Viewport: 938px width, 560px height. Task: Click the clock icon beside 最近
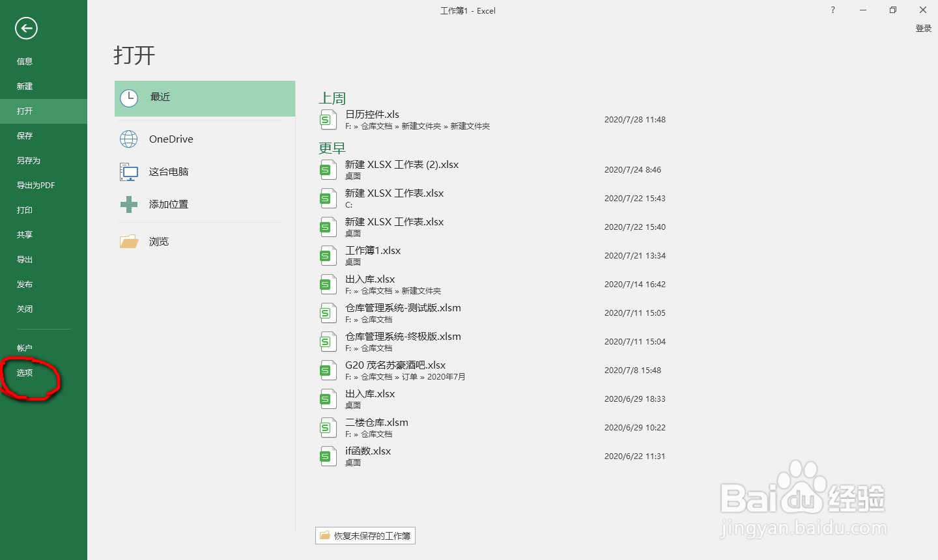[129, 98]
